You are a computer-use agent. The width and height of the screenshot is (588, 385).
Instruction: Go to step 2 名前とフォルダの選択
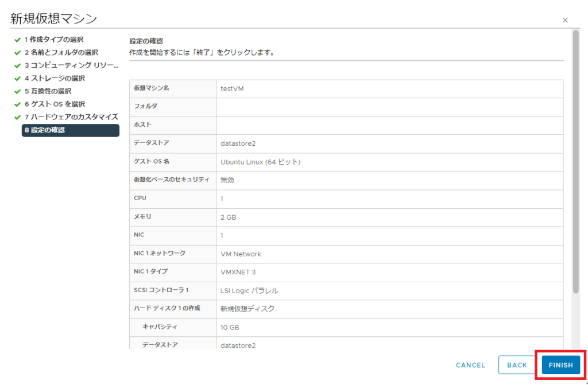coord(61,52)
